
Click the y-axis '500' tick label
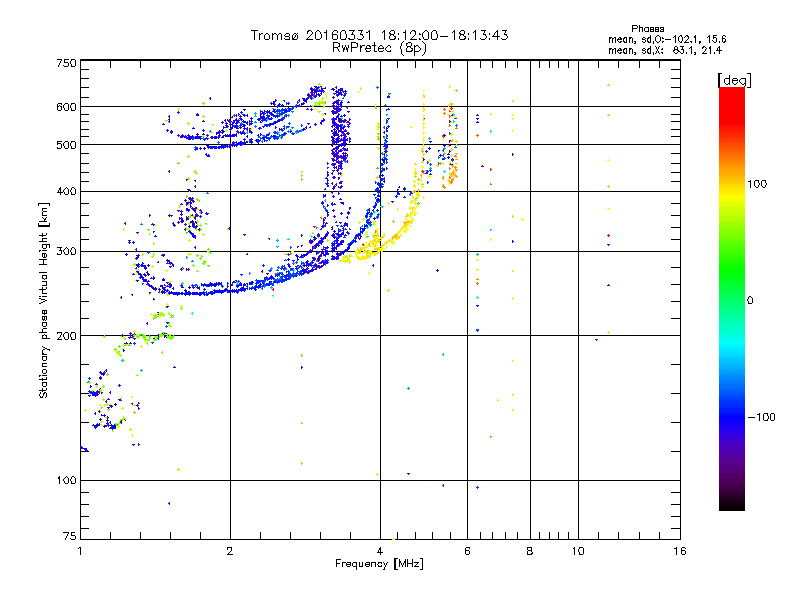click(66, 145)
